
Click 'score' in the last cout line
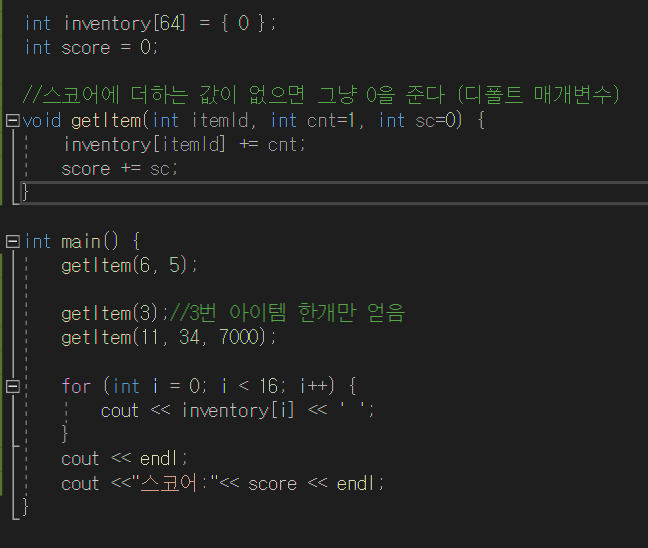pos(272,484)
